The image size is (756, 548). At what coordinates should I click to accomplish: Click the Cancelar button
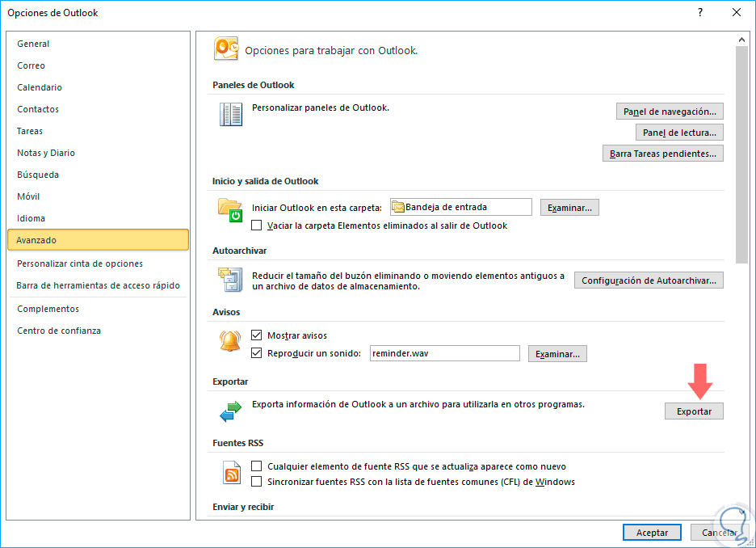(719, 533)
